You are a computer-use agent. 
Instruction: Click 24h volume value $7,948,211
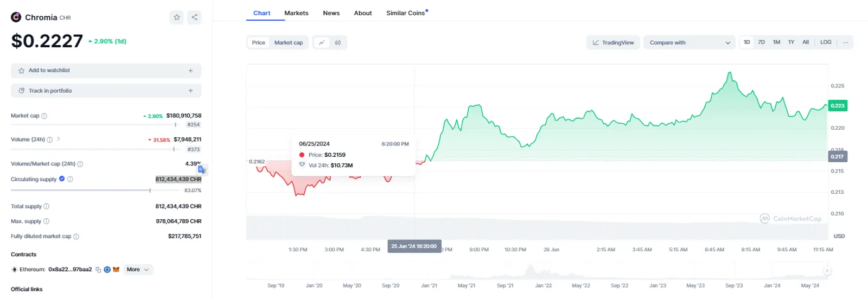pyautogui.click(x=187, y=139)
